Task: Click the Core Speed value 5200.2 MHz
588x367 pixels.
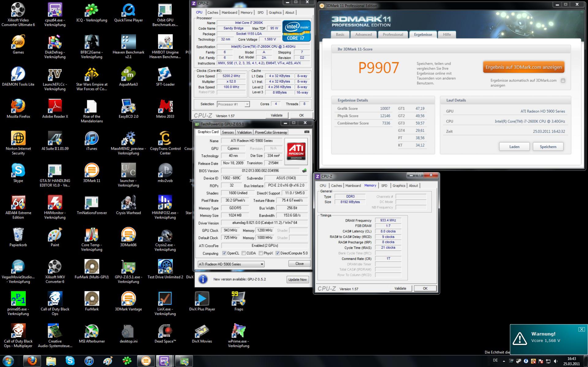Action: [x=231, y=76]
